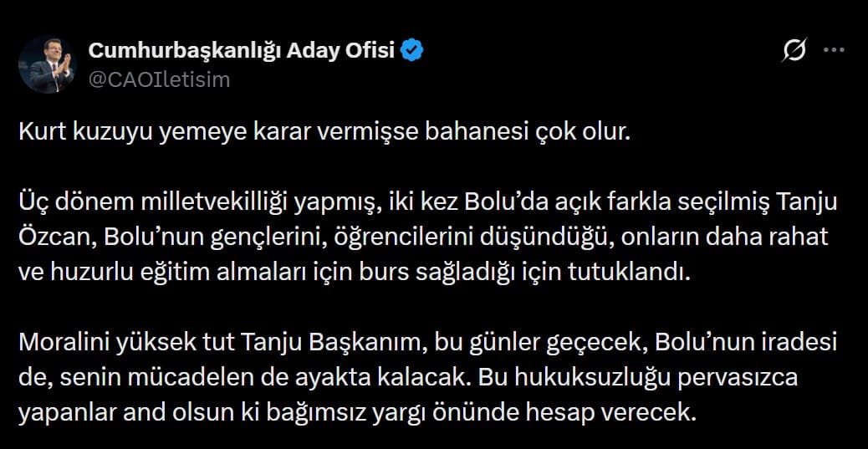Open the Cumhurbaşkanlığı Aday Ofisi display name
868x449 pixels.
(241, 51)
